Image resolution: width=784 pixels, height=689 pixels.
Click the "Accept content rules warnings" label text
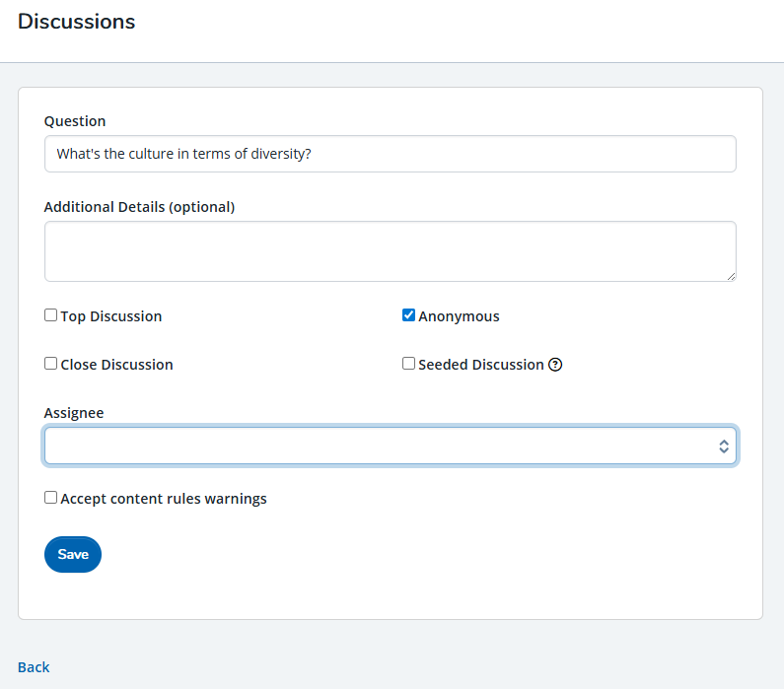[164, 499]
